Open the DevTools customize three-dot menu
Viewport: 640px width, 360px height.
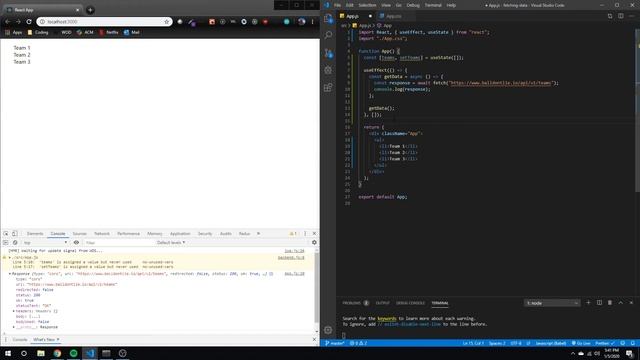305,233
